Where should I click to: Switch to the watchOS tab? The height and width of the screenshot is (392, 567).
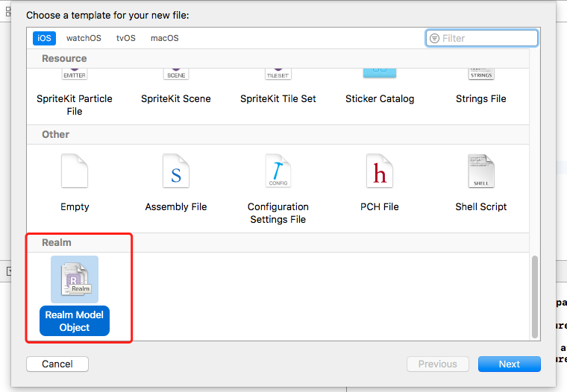[x=84, y=38]
